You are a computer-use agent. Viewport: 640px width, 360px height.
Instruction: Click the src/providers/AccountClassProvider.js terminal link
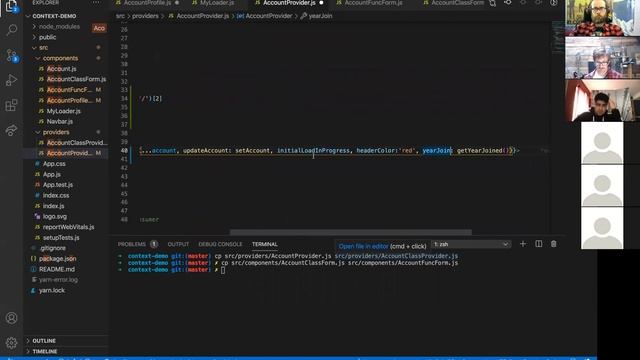click(x=396, y=256)
